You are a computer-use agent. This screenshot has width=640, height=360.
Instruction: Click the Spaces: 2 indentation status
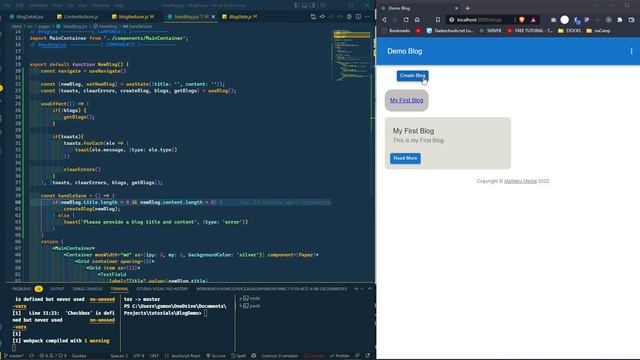pos(119,356)
